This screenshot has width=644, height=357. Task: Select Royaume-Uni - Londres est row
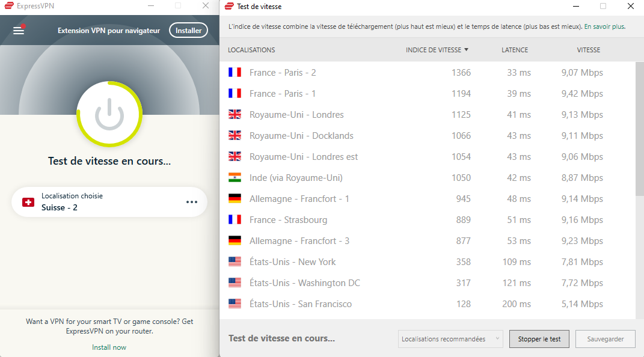tap(428, 156)
